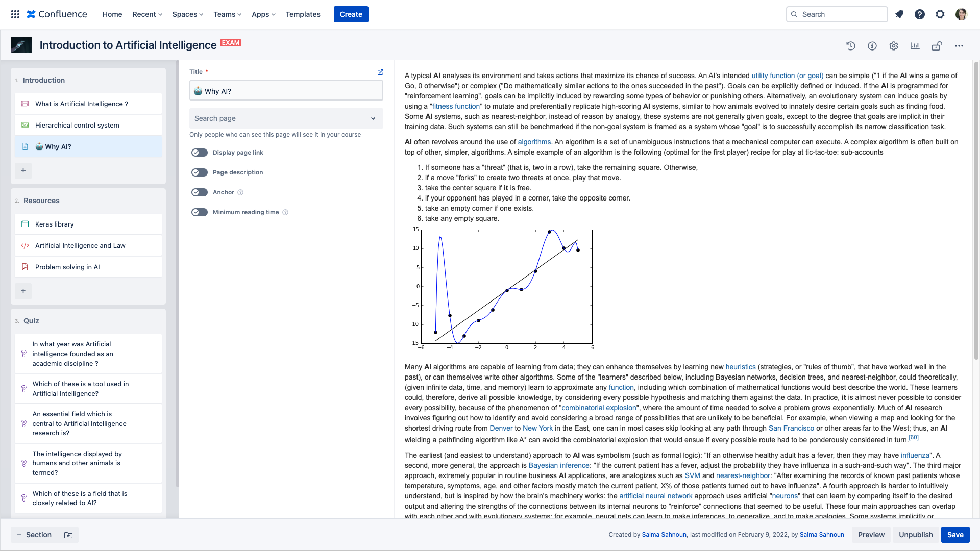The height and width of the screenshot is (551, 980).
Task: Open the utility function (or goal) link
Action: [788, 76]
